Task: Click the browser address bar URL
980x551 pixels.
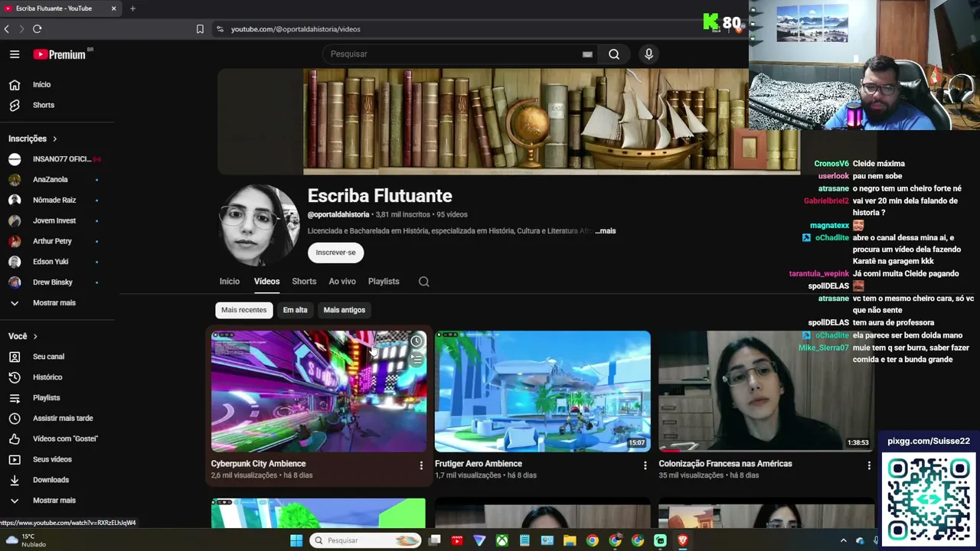Action: (296, 29)
